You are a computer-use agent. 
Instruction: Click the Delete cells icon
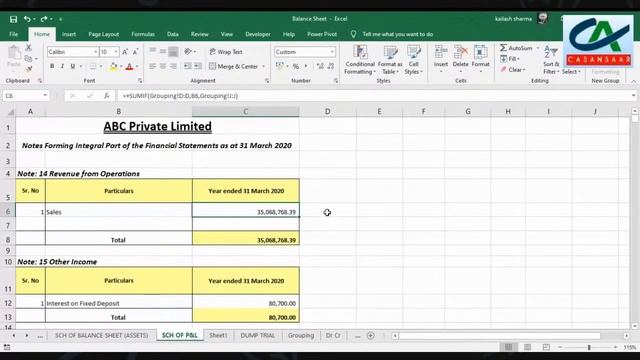click(460, 52)
